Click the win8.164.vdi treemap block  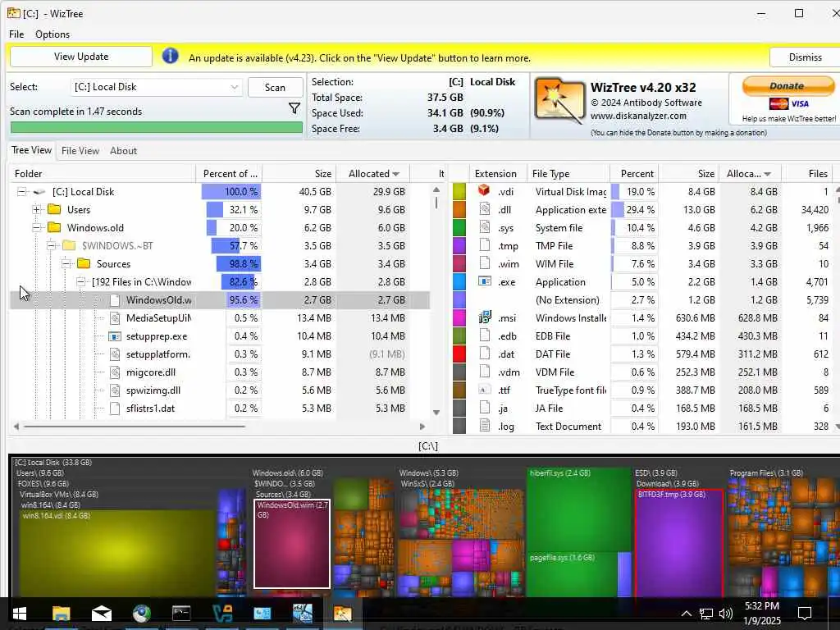[118, 555]
